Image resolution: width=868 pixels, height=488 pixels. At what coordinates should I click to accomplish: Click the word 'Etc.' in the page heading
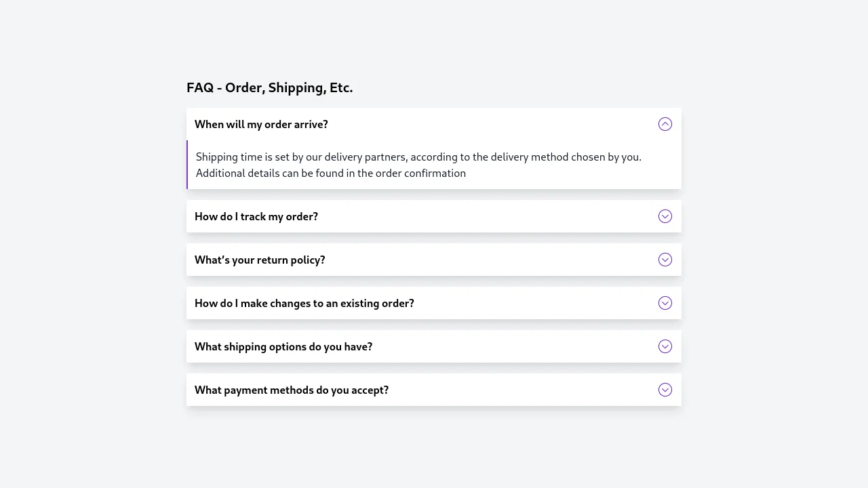[x=341, y=87]
